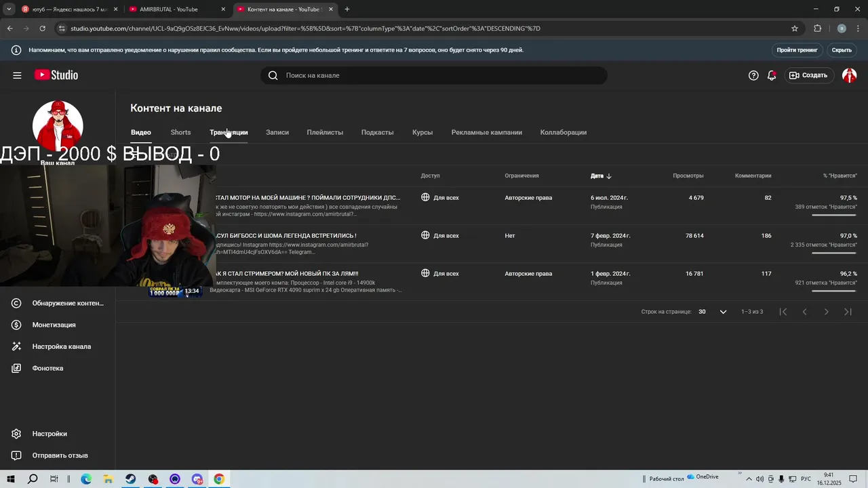Click the 97,5 % likes bar

tap(834, 215)
